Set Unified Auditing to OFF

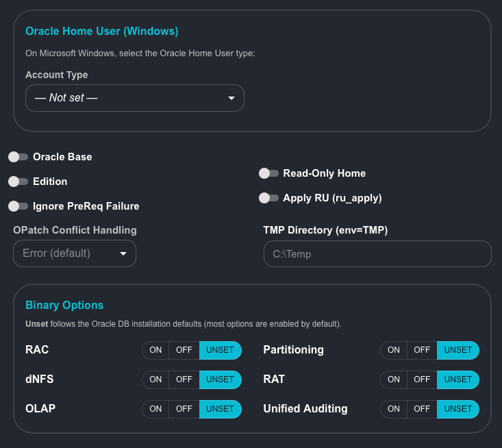[422, 409]
